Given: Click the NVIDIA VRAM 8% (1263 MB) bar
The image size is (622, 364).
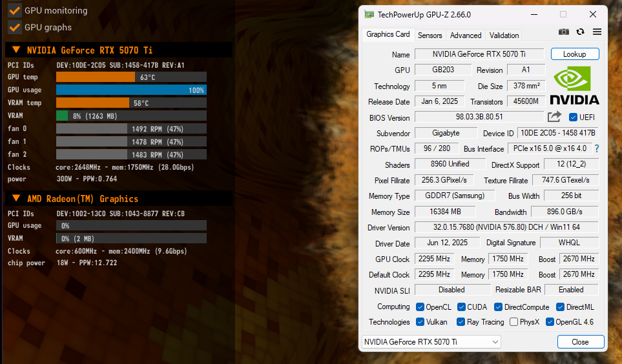Looking at the screenshot, I should pyautogui.click(x=131, y=116).
